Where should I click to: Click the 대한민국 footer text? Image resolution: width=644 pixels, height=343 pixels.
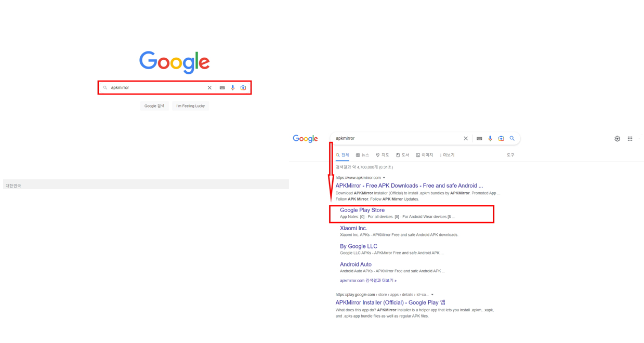[x=14, y=186]
